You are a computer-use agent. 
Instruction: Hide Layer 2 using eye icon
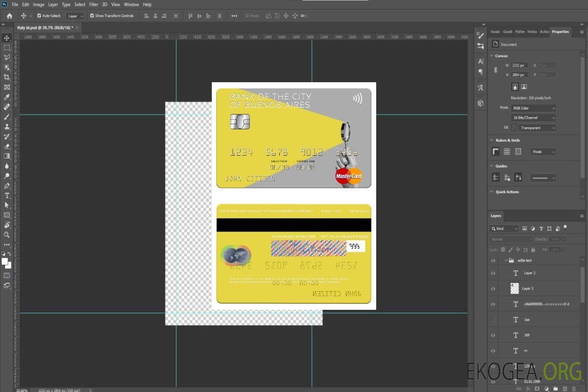(493, 273)
